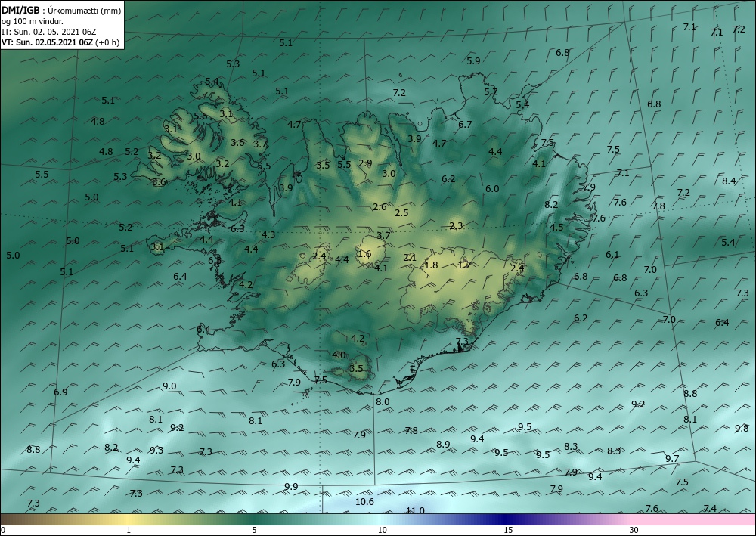This screenshot has height=536, width=756.
Task: Click the map value '2.5'
Action: point(401,212)
